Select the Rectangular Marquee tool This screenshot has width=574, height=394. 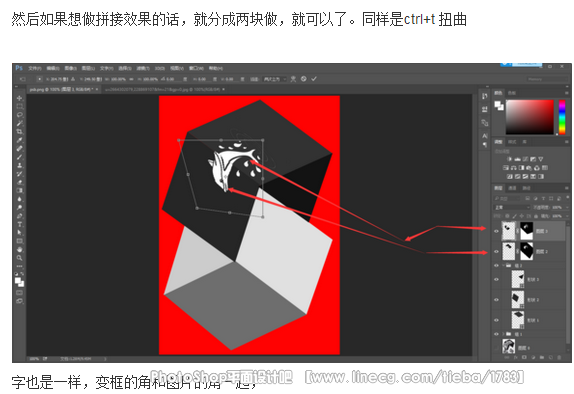pos(19,106)
